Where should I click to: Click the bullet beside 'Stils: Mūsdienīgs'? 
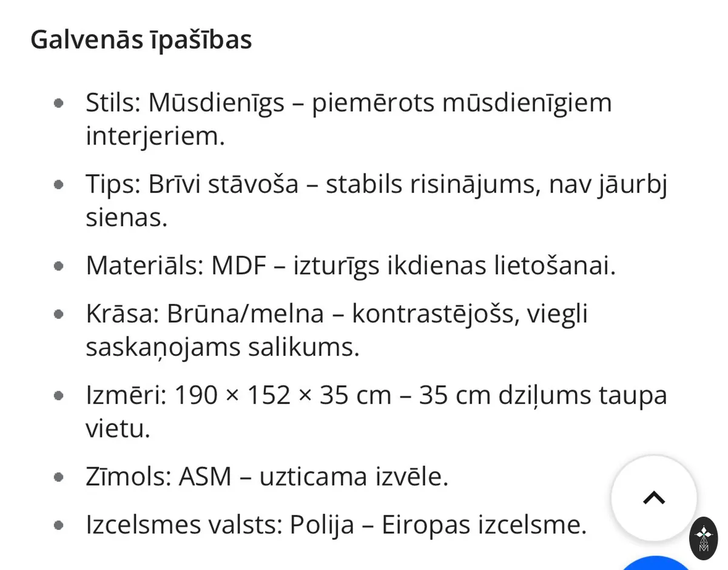coord(59,103)
